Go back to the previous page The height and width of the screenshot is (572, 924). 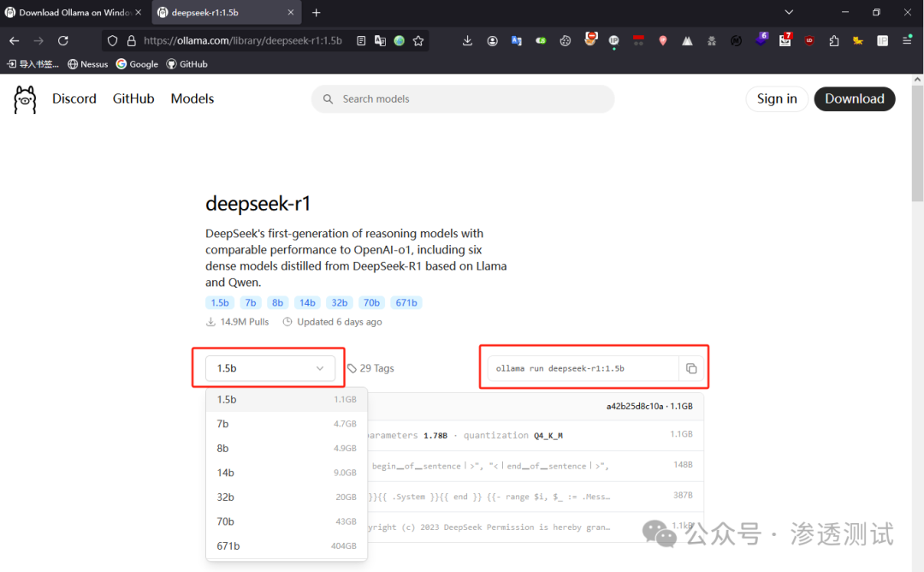tap(15, 41)
